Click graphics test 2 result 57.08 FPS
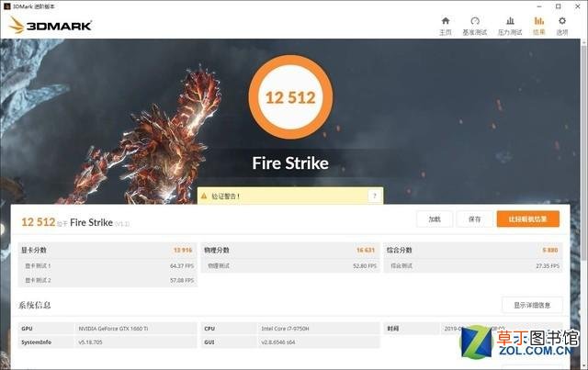 pos(182,280)
